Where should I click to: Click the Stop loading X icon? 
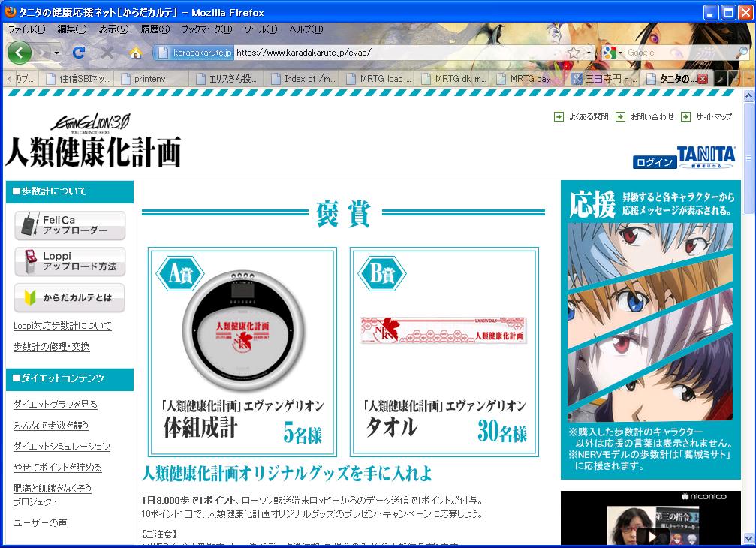coord(107,52)
